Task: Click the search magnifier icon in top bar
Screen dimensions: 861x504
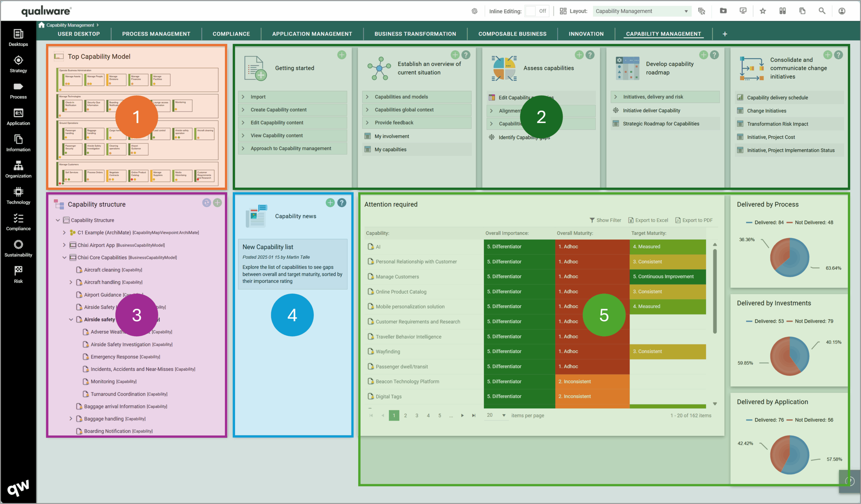Action: click(822, 11)
